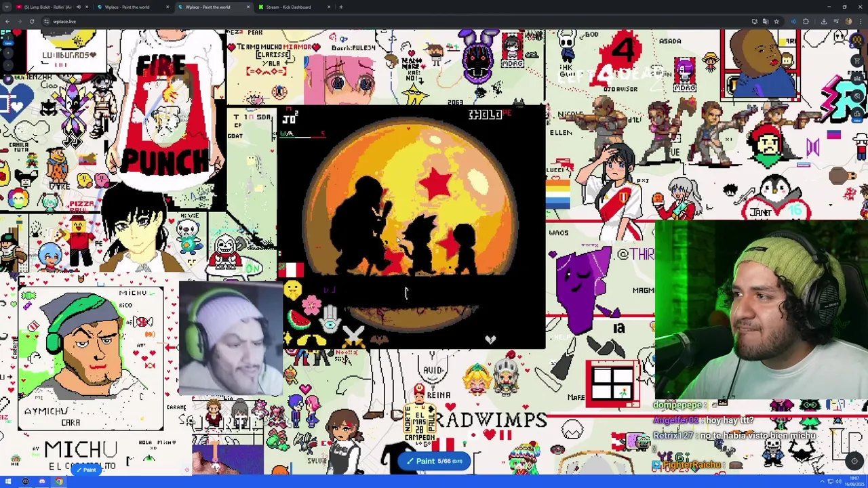Close the active Wplace tab
Image resolution: width=868 pixels, height=488 pixels.
click(248, 7)
